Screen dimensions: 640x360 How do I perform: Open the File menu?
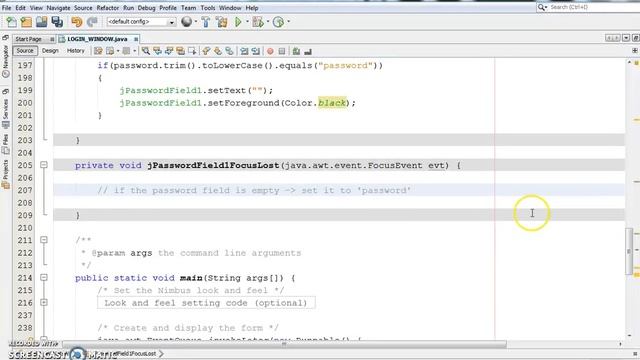pyautogui.click(x=7, y=8)
